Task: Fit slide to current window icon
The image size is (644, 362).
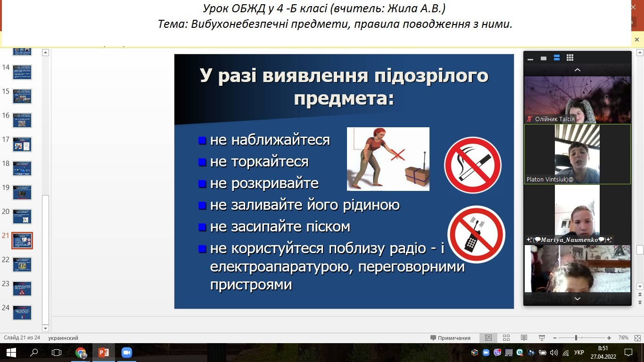Action: [636, 338]
